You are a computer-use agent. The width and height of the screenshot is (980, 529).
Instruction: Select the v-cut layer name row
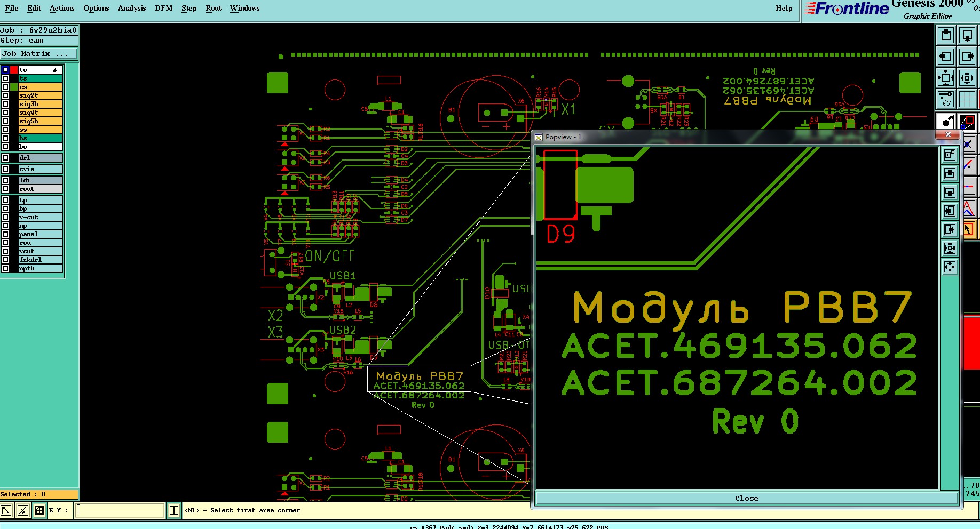tap(41, 217)
